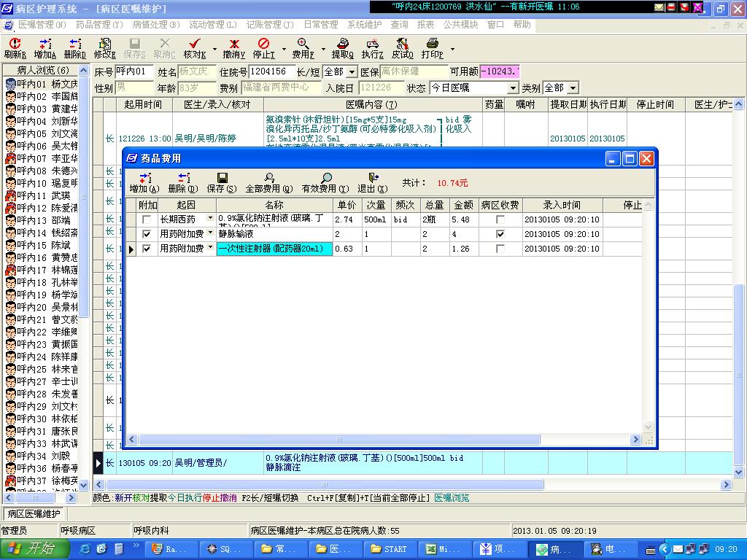The width and height of the screenshot is (747, 560).
Task: Toggle 病区收费 checkbox for 氯化钠注射液 row
Action: (500, 219)
